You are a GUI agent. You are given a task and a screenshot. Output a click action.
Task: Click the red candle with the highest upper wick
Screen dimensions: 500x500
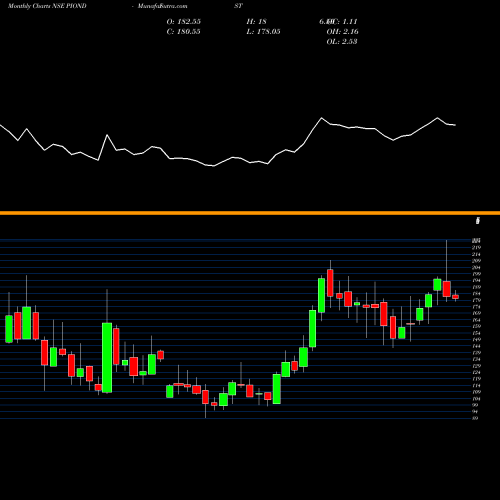447,289
